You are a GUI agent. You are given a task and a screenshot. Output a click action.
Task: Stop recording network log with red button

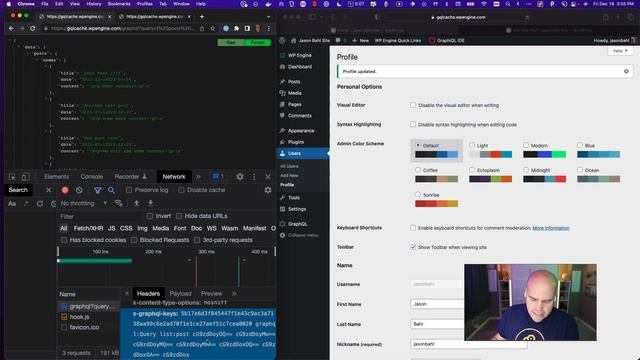point(65,190)
